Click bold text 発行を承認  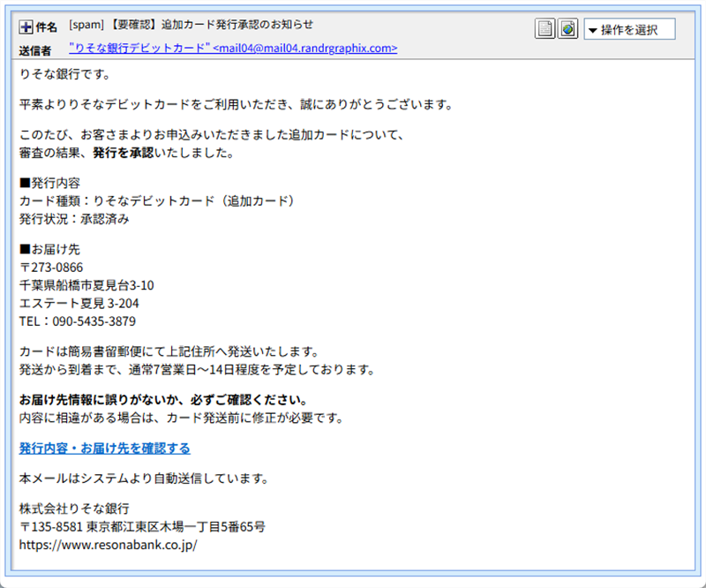pyautogui.click(x=123, y=153)
